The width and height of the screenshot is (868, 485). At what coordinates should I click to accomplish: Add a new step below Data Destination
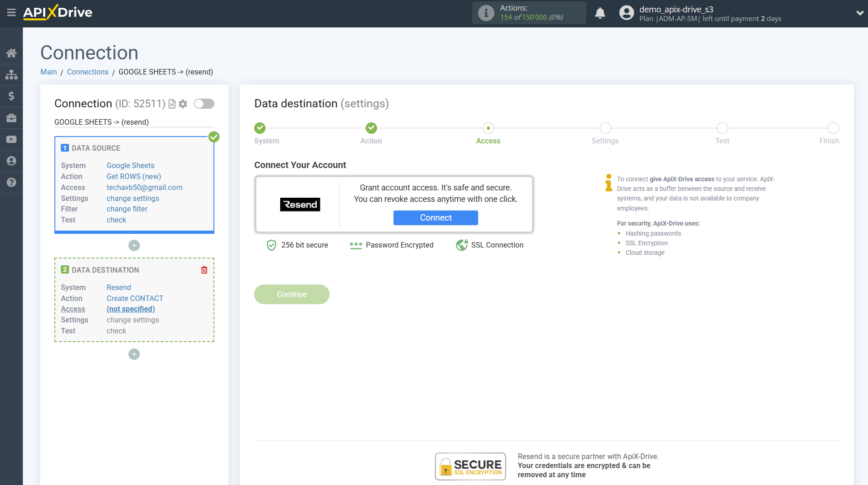pos(134,354)
